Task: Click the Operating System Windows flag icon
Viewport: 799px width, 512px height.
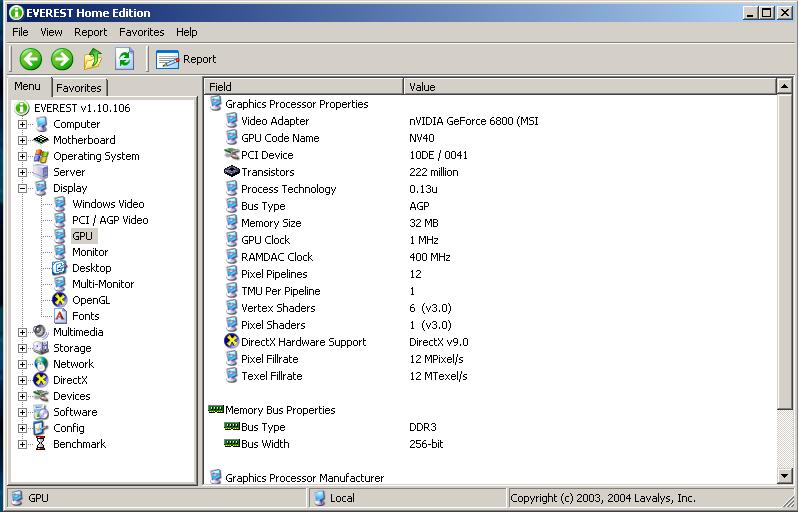Action: pos(41,156)
